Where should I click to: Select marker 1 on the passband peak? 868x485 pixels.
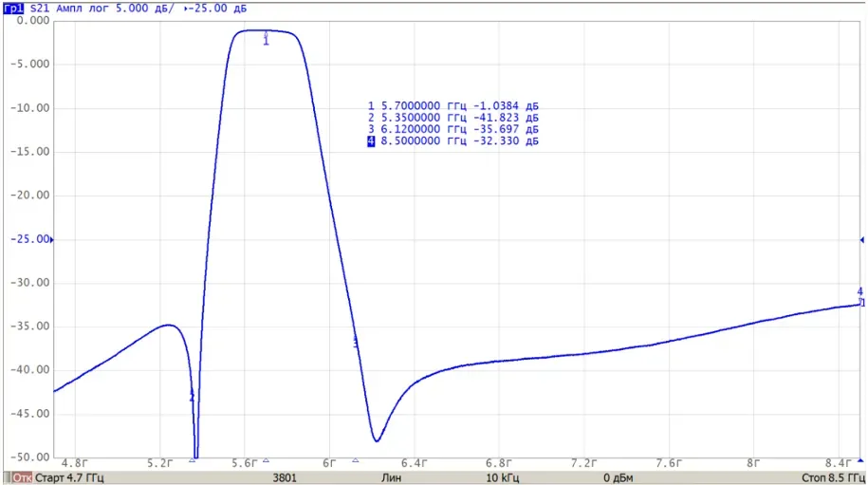267,39
